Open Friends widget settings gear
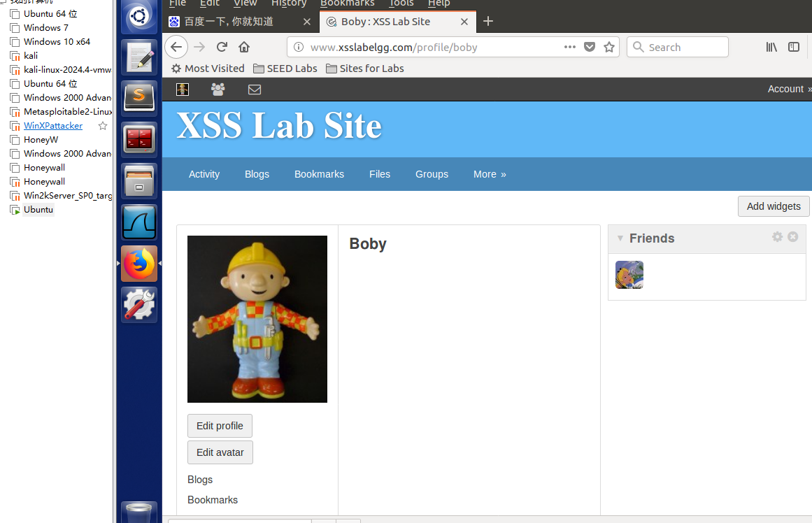Viewport: 812px width, 523px height. tap(777, 236)
